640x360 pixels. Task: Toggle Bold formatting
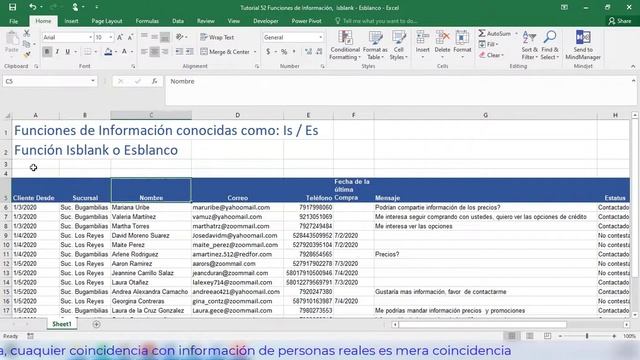47,52
